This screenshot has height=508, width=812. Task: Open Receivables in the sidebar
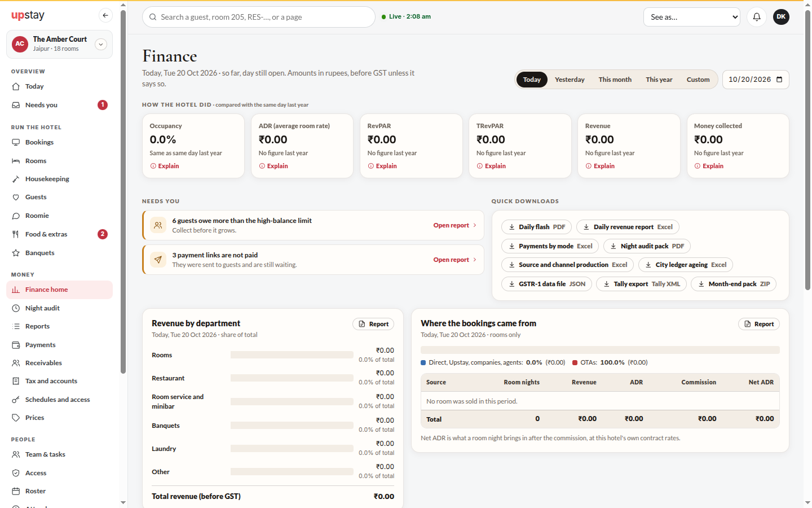tap(59, 363)
